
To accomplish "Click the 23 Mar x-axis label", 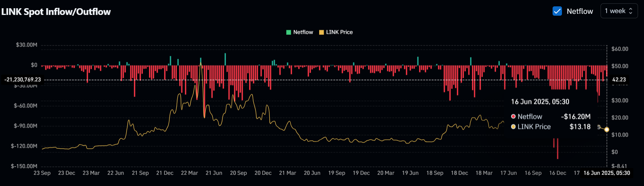I will coord(91,173).
